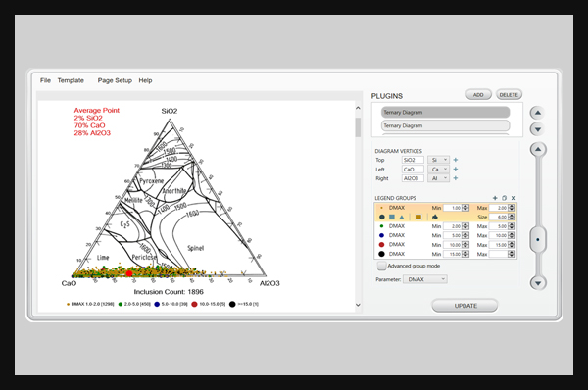Open gold color swatch in legend row
Image resolution: width=588 pixels, height=390 pixels.
(x=418, y=218)
